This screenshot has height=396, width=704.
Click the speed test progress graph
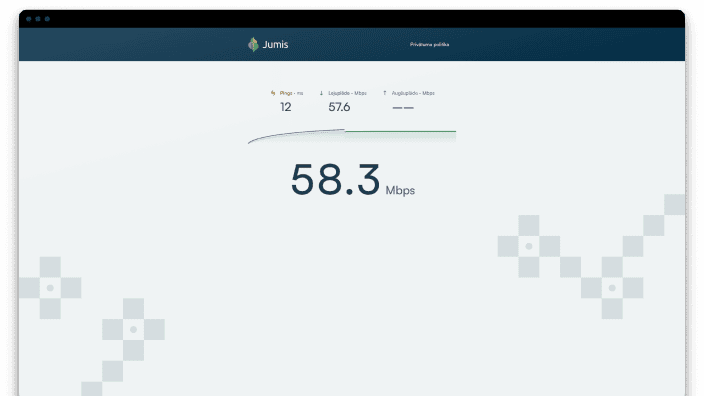[352, 136]
